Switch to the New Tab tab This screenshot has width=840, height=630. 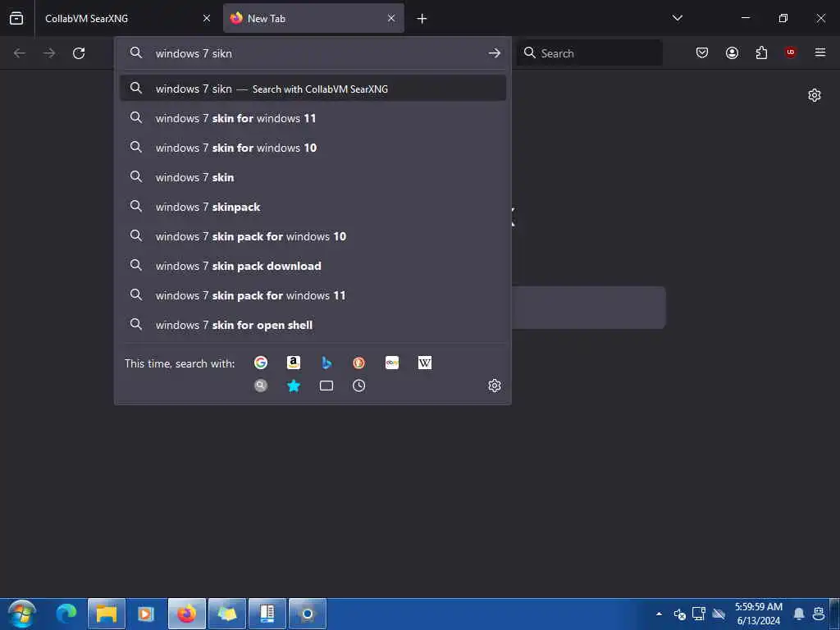[x=314, y=18]
